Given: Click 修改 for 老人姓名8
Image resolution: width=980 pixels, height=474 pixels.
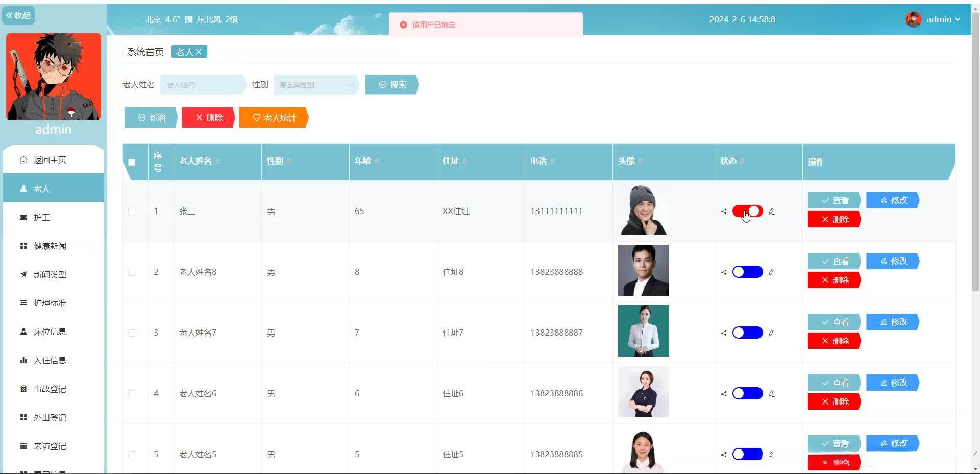Looking at the screenshot, I should pyautogui.click(x=893, y=261).
